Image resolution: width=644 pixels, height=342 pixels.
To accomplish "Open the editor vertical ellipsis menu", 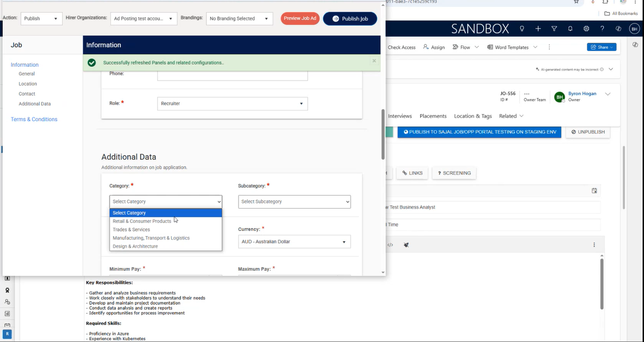I will click(594, 245).
